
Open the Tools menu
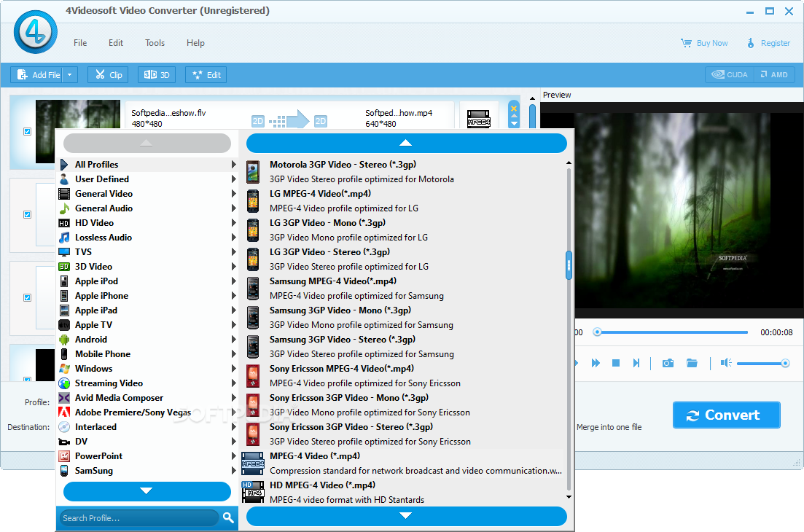(x=155, y=43)
